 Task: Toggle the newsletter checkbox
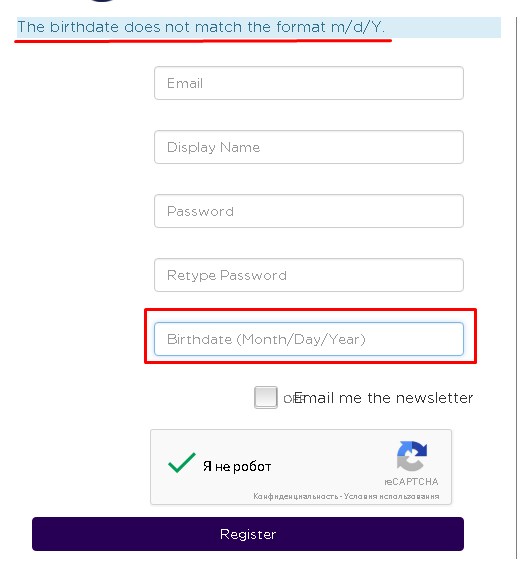coord(265,397)
